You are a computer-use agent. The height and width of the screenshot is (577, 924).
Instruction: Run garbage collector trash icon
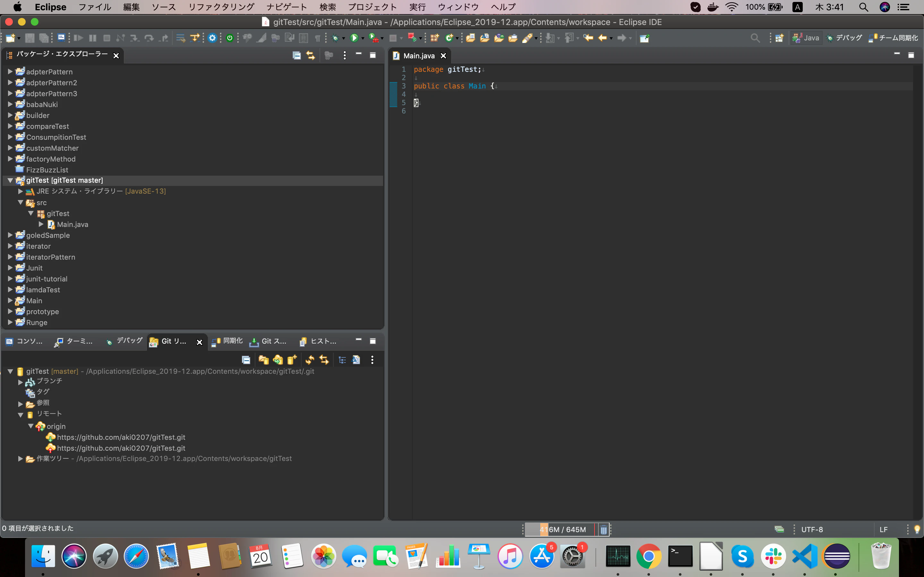(x=604, y=530)
